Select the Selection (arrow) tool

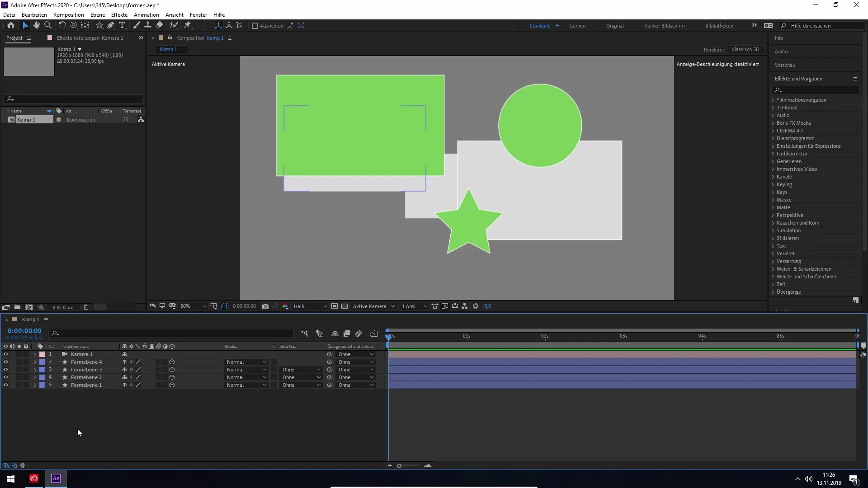25,25
